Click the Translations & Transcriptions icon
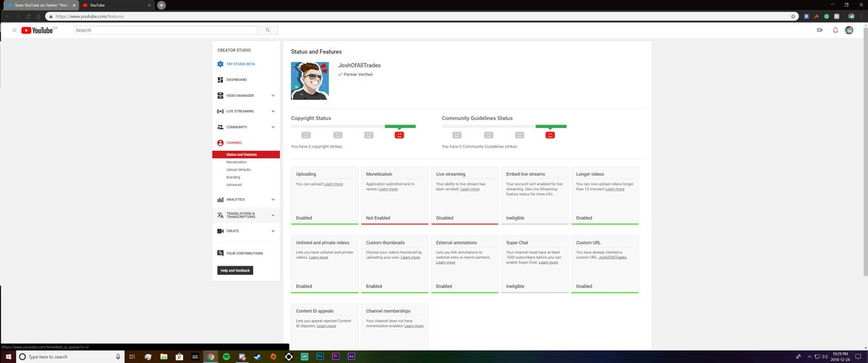Viewport: 868px width, 363px height. point(220,215)
